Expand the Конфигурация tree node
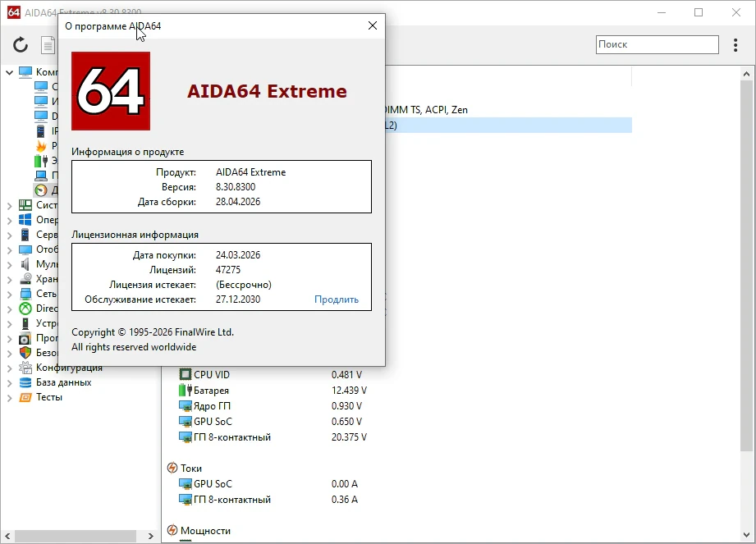Image resolution: width=756 pixels, height=544 pixels. (9, 368)
